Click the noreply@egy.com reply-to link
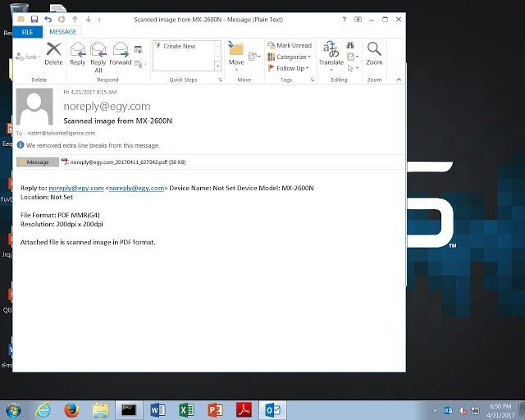 (x=75, y=188)
